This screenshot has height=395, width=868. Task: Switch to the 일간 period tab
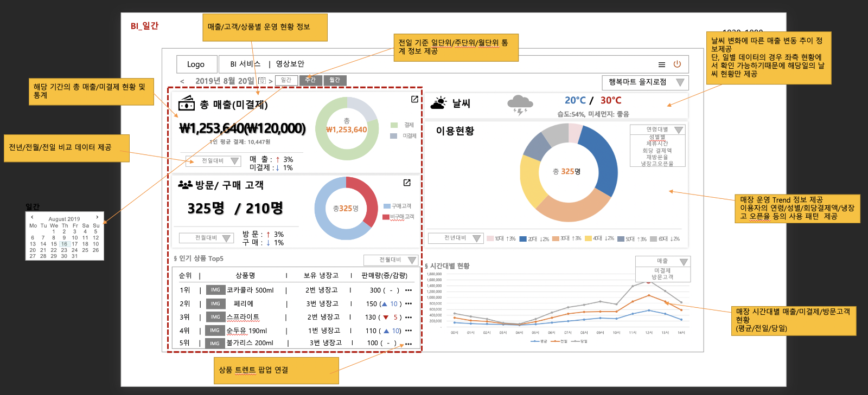(286, 80)
